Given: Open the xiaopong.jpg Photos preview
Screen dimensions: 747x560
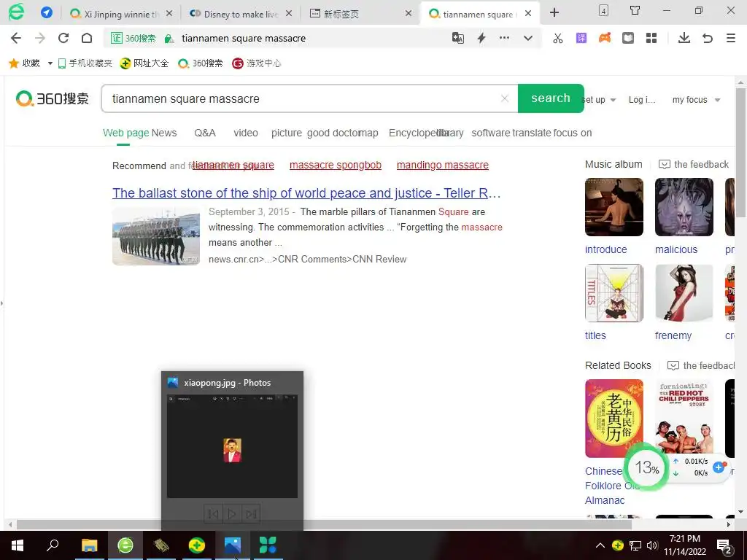Looking at the screenshot, I should (x=232, y=446).
